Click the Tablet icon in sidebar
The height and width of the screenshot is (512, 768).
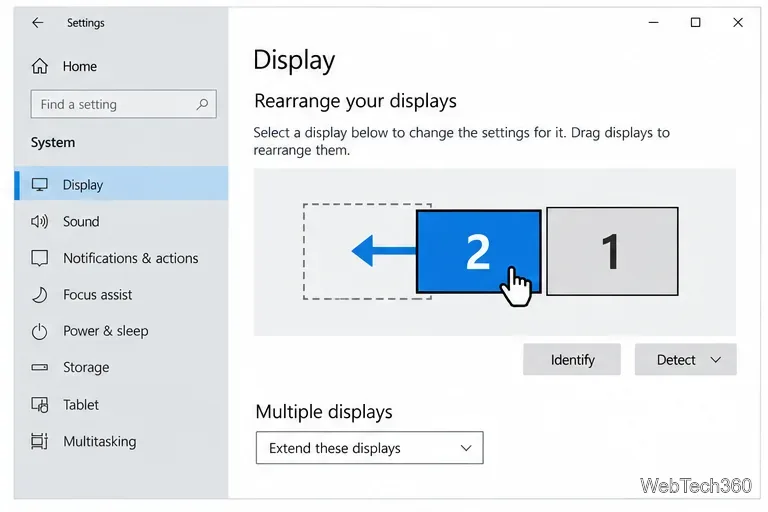(x=40, y=405)
